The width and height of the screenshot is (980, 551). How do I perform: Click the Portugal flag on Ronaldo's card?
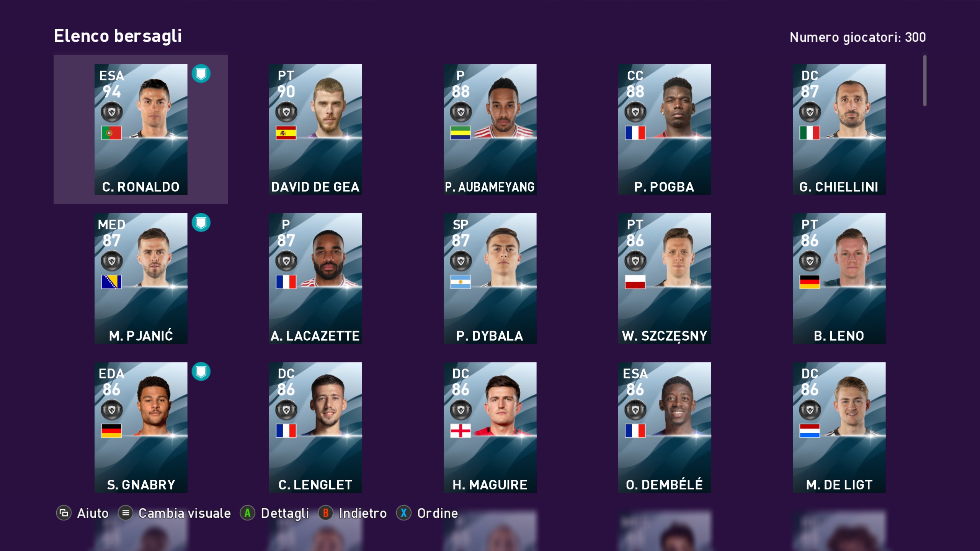(111, 133)
